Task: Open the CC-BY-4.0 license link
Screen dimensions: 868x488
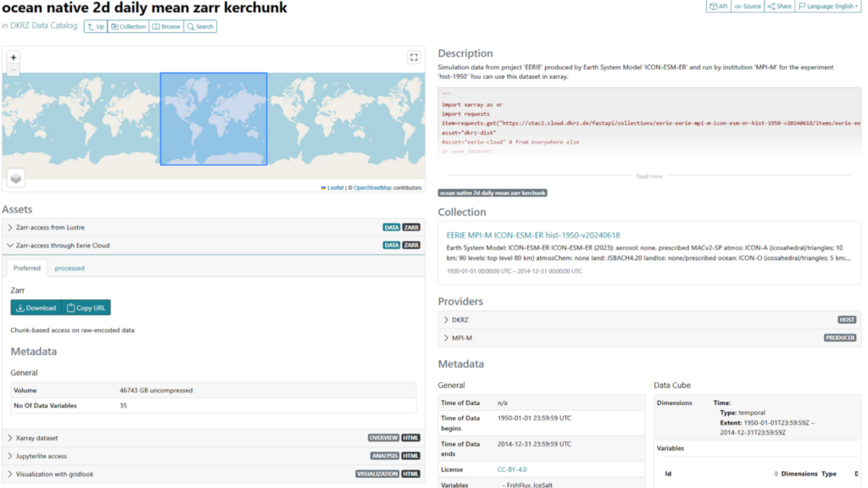Action: pos(512,469)
